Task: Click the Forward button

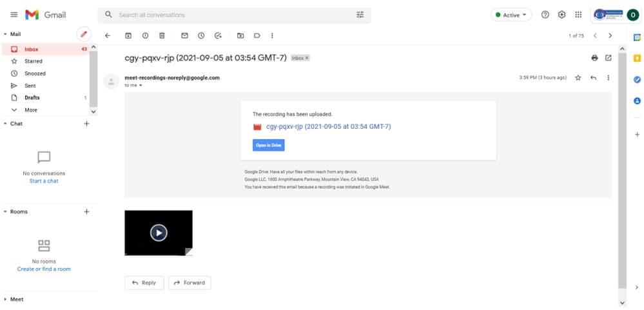Action: coord(190,283)
